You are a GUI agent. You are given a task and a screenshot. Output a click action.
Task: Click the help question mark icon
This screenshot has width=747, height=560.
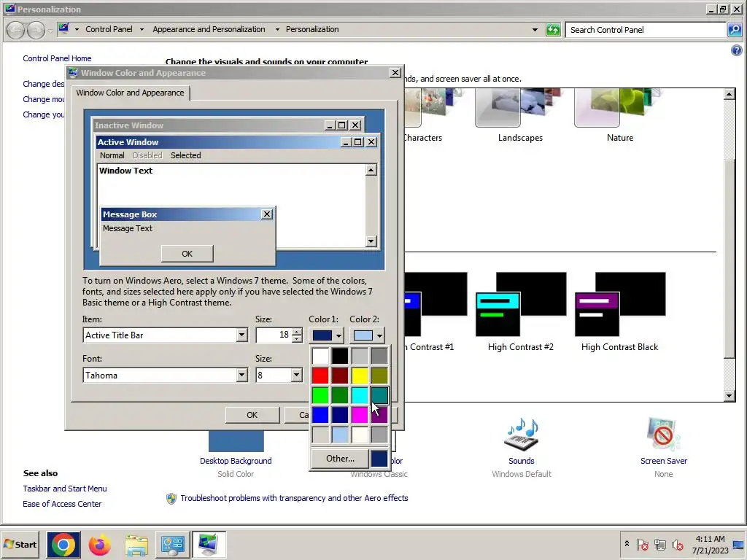point(736,50)
